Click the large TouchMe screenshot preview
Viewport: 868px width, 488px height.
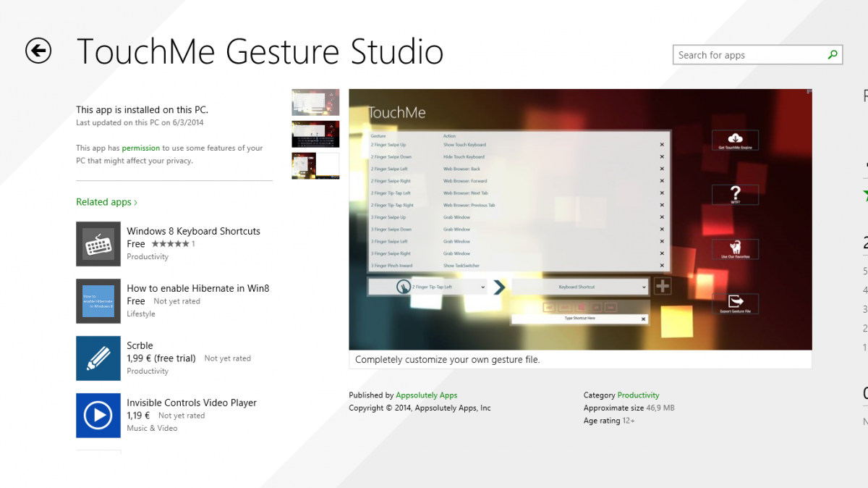[x=580, y=219]
